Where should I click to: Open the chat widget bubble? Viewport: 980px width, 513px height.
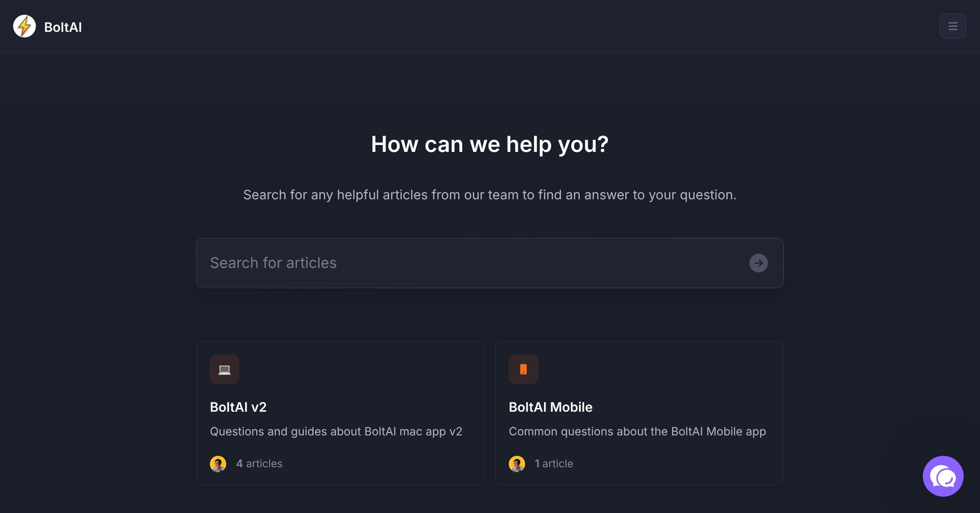(x=943, y=476)
